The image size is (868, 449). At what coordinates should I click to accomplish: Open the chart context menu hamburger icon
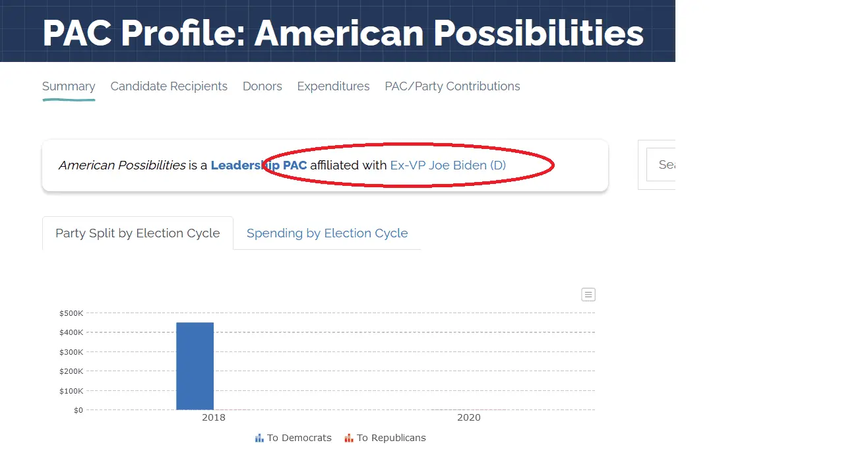pos(588,295)
